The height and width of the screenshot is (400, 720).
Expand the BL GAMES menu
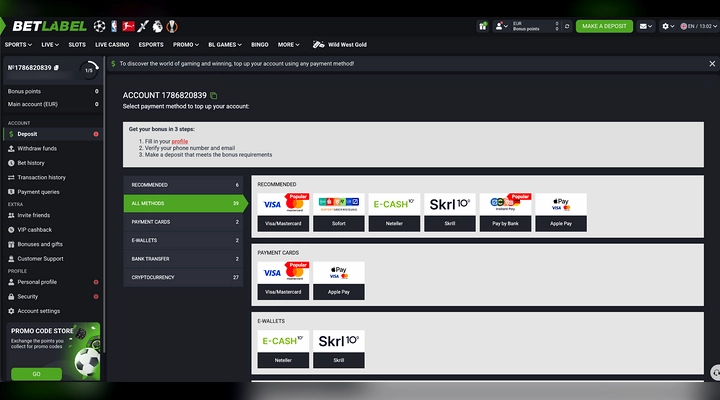(x=225, y=45)
